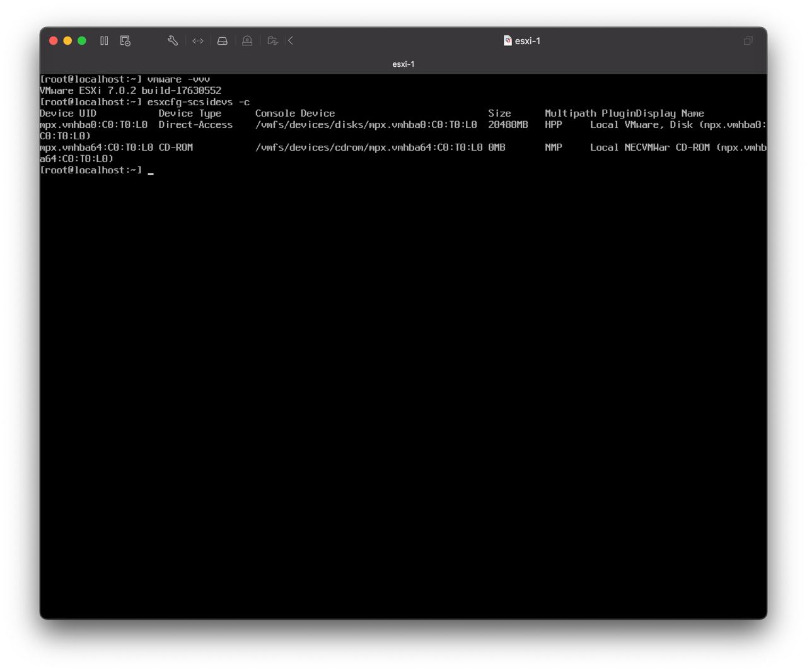The image size is (807, 672).
Task: Click the 'Console Device' column header
Action: click(x=295, y=113)
